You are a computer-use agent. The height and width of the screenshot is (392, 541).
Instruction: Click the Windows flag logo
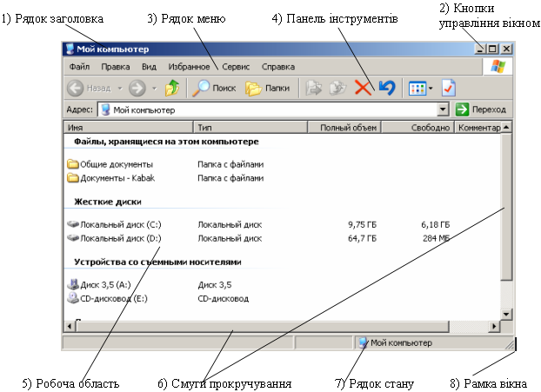[x=498, y=66]
